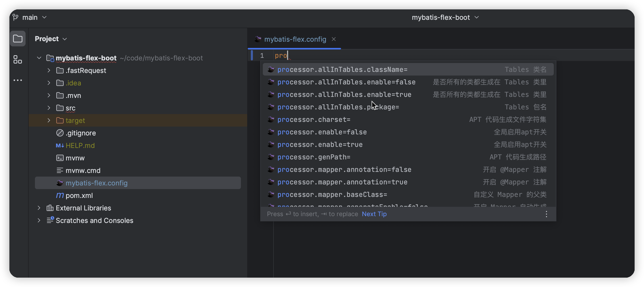Choose processor.allInTables.enable=false completion

tap(408, 82)
